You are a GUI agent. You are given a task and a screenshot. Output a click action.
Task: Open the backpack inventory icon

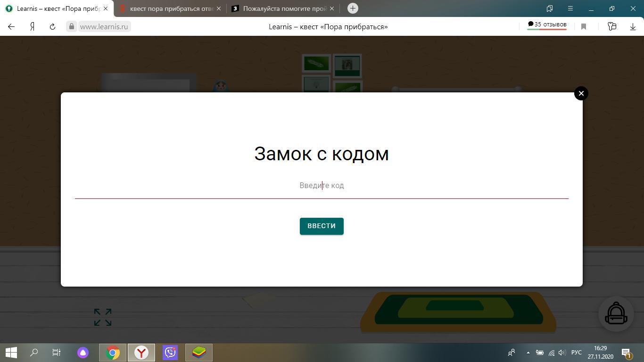tap(616, 314)
